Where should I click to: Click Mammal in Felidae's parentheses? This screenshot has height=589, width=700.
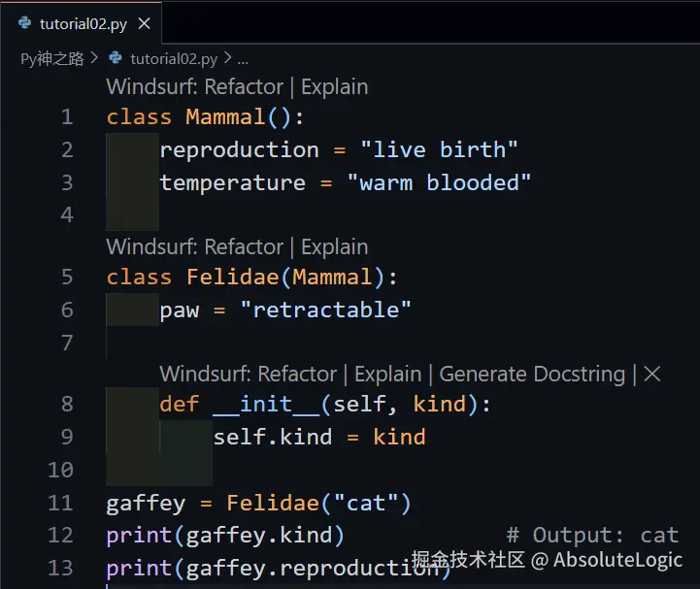(x=332, y=278)
